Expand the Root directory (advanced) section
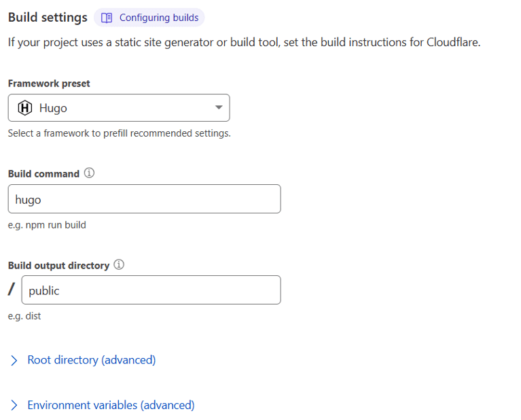521x420 pixels. pos(91,360)
